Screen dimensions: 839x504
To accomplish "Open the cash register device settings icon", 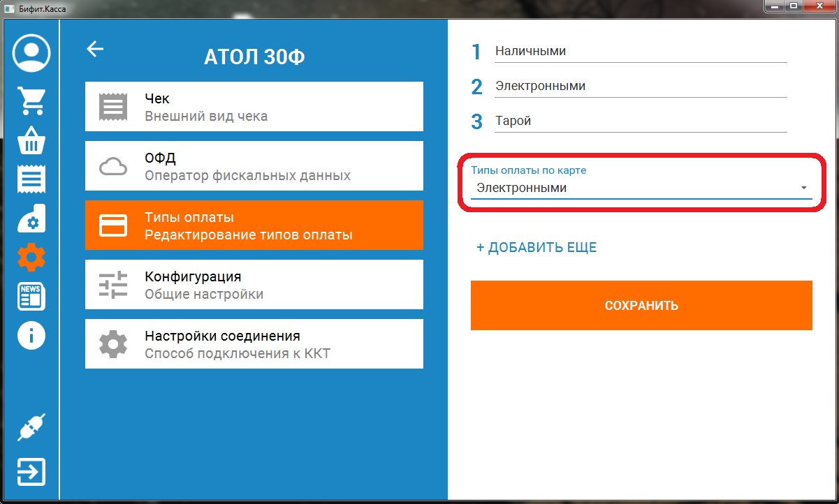I will pos(31,218).
